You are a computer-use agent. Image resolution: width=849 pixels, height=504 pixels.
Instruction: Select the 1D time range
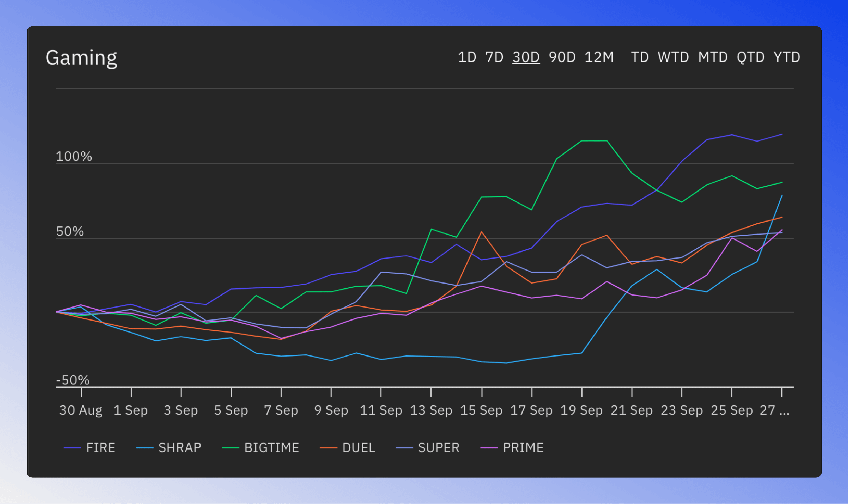point(467,57)
